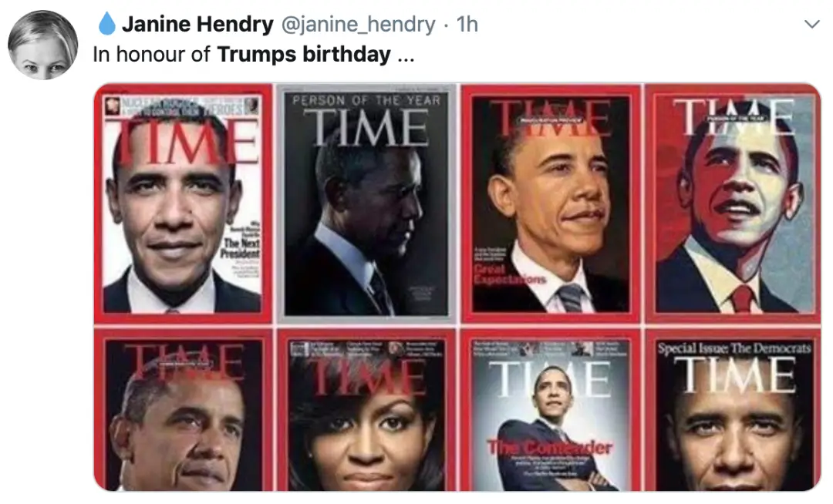The image size is (833, 504).
Task: Open the red-blue poster-style TIME cover
Action: 734,203
